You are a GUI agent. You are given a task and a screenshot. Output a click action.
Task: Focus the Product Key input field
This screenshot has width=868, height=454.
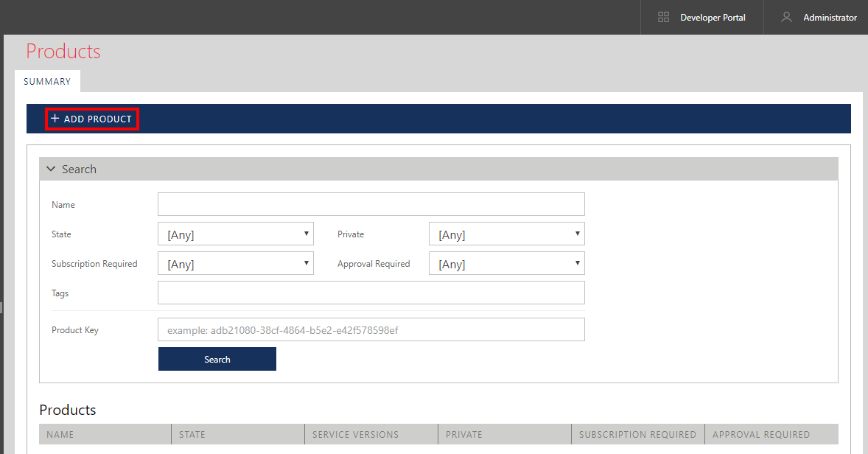[x=371, y=329]
